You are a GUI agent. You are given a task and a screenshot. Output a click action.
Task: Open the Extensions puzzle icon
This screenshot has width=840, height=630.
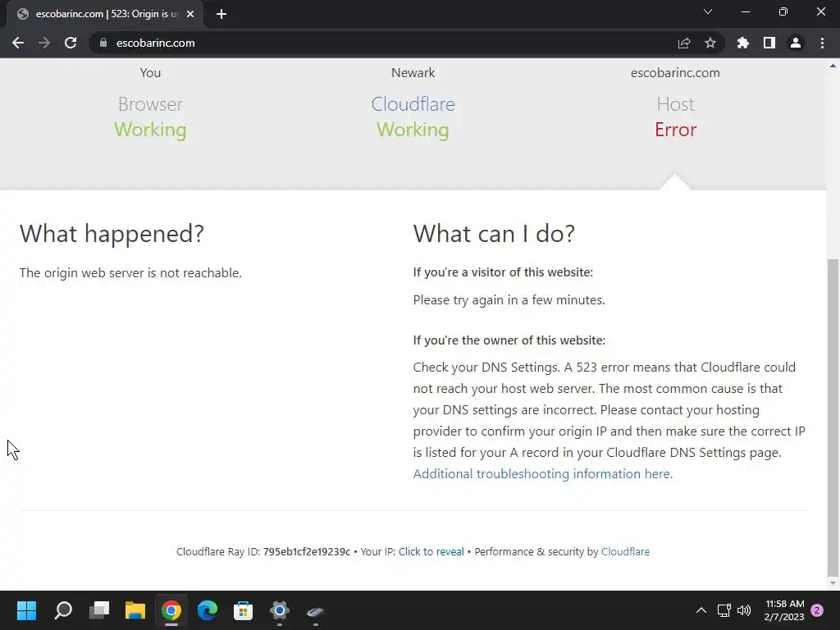point(743,43)
